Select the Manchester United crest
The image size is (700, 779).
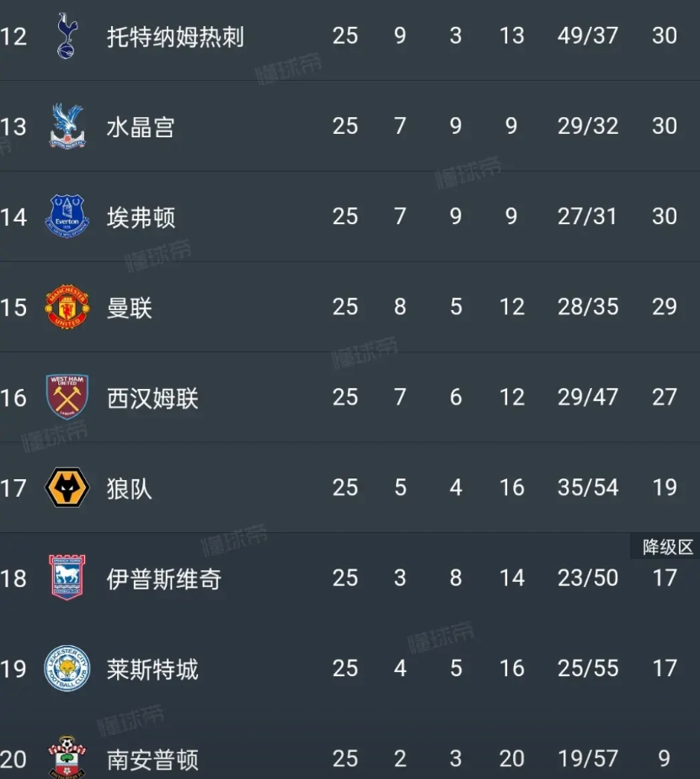pyautogui.click(x=67, y=307)
